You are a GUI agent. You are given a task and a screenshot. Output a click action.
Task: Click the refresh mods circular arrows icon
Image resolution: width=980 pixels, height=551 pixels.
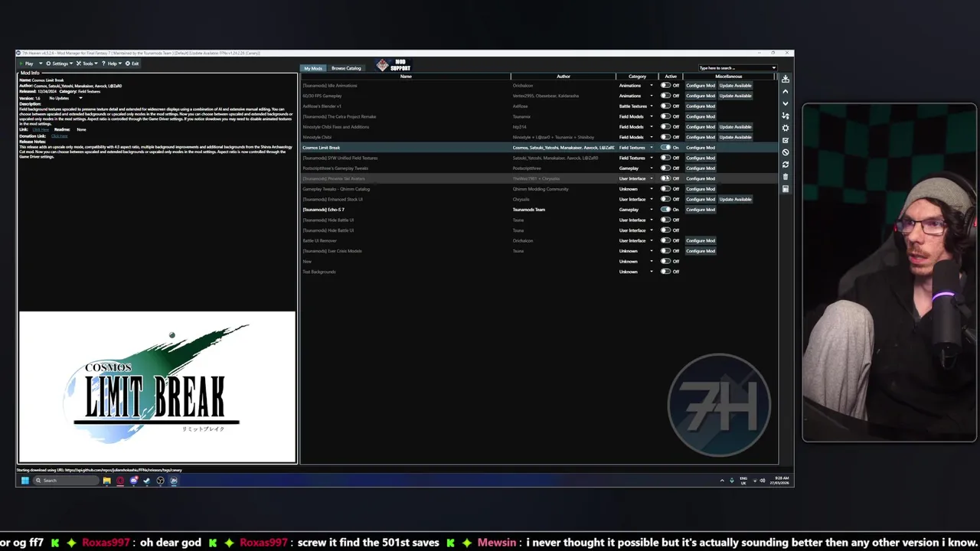pyautogui.click(x=786, y=165)
